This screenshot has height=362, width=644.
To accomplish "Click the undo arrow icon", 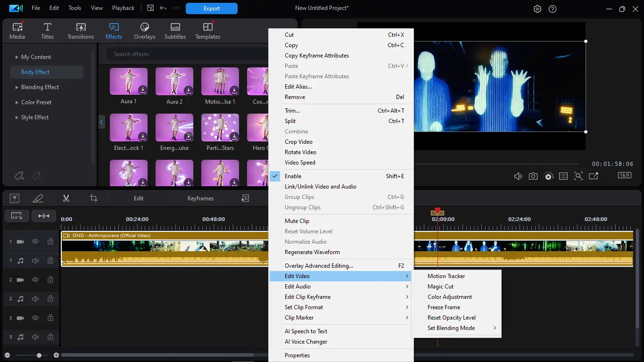I will tap(163, 8).
